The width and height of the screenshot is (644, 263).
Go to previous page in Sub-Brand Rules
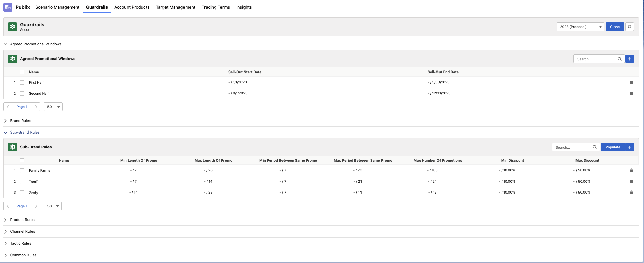click(8, 206)
